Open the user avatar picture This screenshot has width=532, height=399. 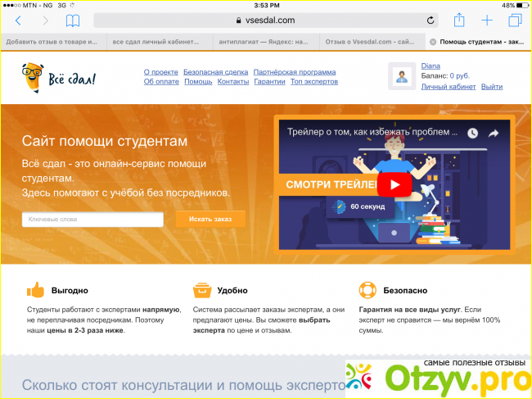click(x=403, y=77)
